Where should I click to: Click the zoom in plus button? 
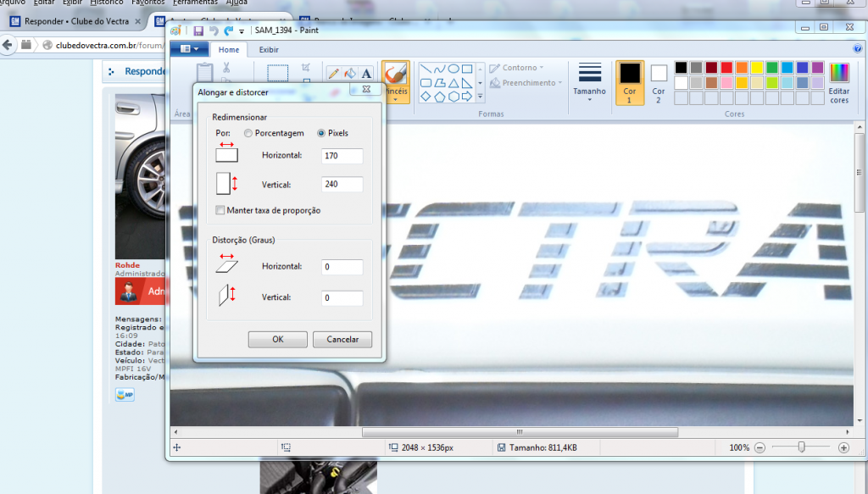(x=843, y=447)
